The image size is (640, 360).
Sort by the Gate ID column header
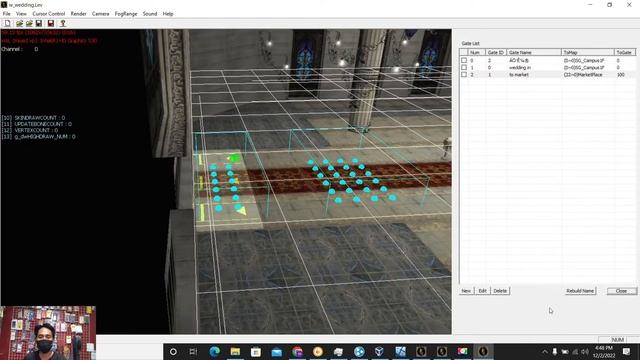(x=496, y=52)
